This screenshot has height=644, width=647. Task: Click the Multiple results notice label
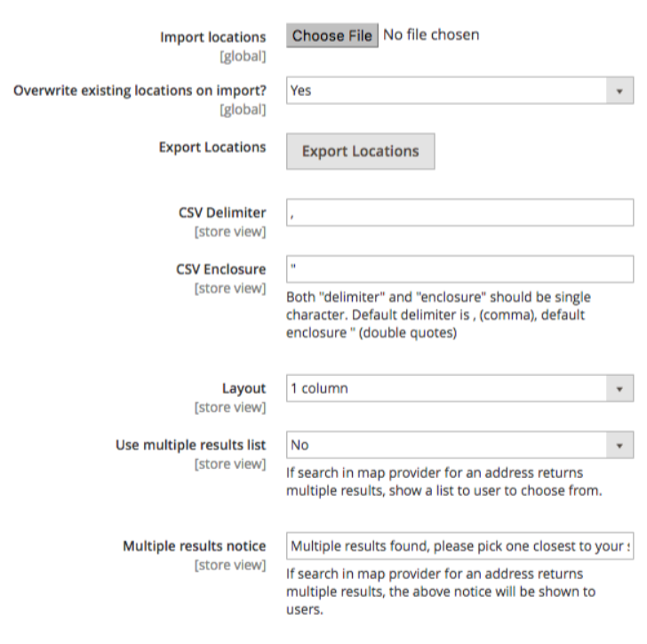(195, 546)
